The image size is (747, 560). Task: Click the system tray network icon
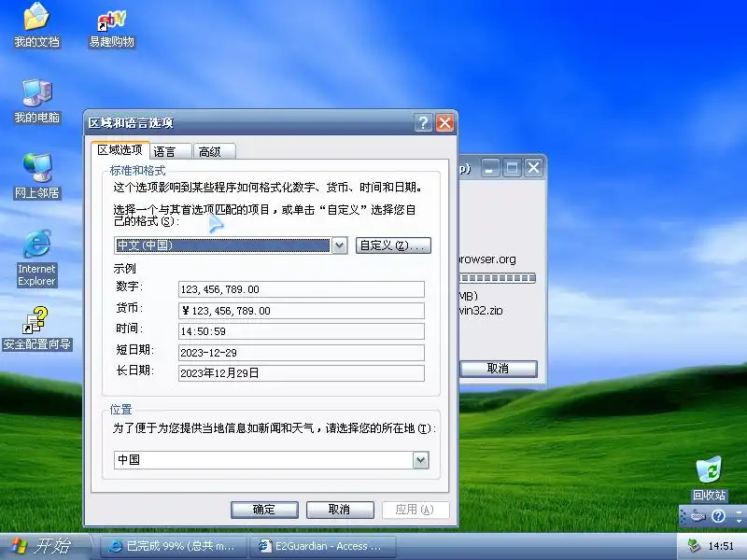tap(694, 545)
